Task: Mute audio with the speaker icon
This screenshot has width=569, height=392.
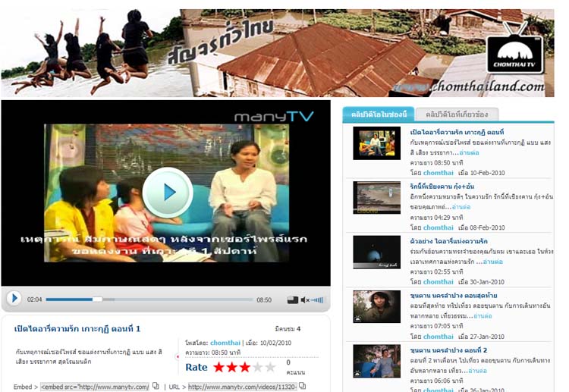Action: (x=305, y=300)
